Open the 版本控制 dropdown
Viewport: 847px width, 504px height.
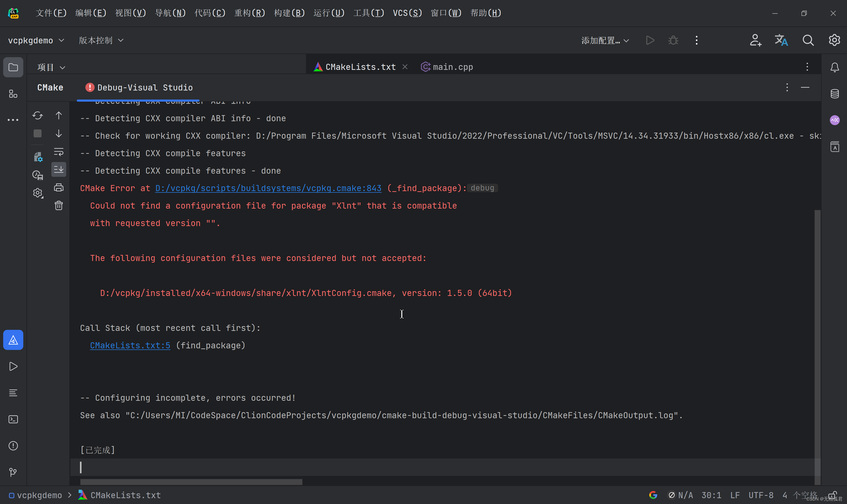101,40
